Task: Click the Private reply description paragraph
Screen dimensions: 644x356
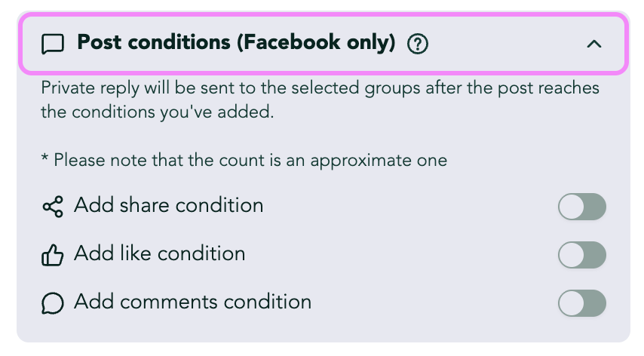Action: [x=320, y=100]
